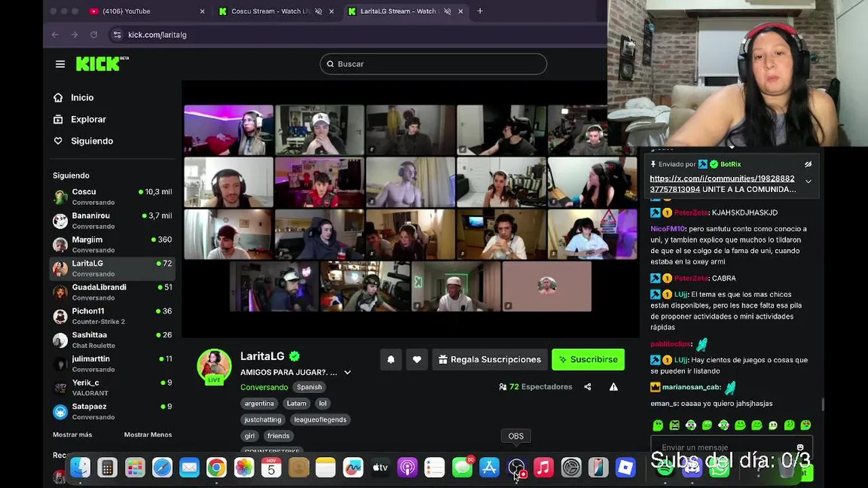
Task: Open Roblox from the dock
Action: pyautogui.click(x=625, y=467)
